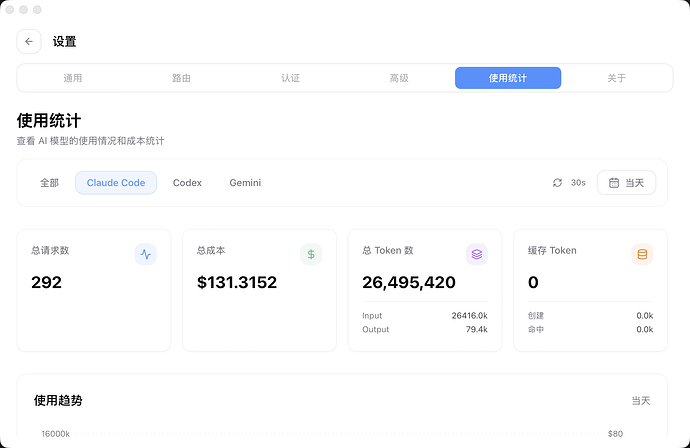Select the 使用统计 tab
The height and width of the screenshot is (448, 690).
coord(508,78)
